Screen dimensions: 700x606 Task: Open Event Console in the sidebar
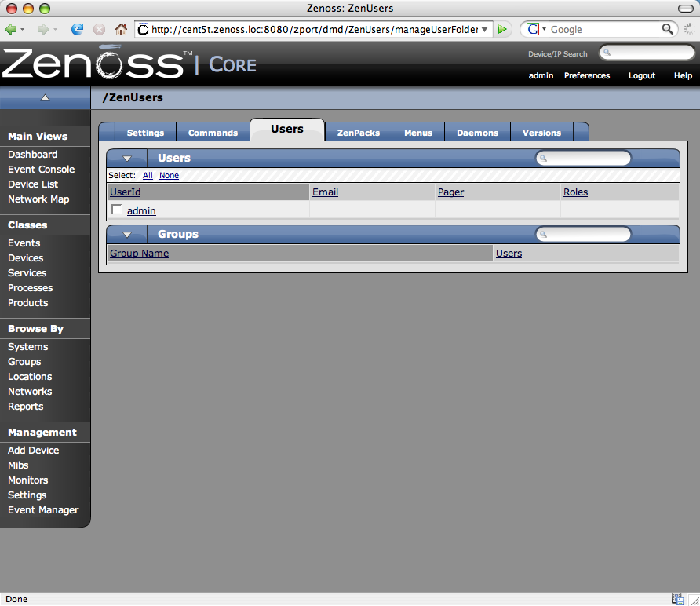point(41,170)
